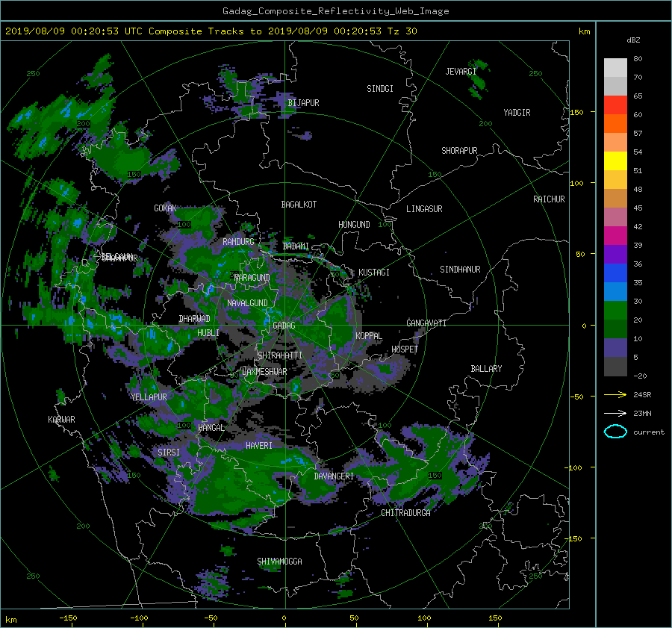Click the 'KOPPAL' city label
This screenshot has height=628, width=672.
369,336
